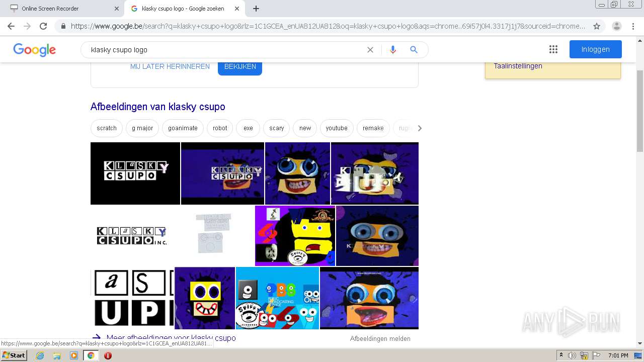Screen dimensions: 644x362
Task: Click the site lock icon in address bar
Action: (63, 26)
